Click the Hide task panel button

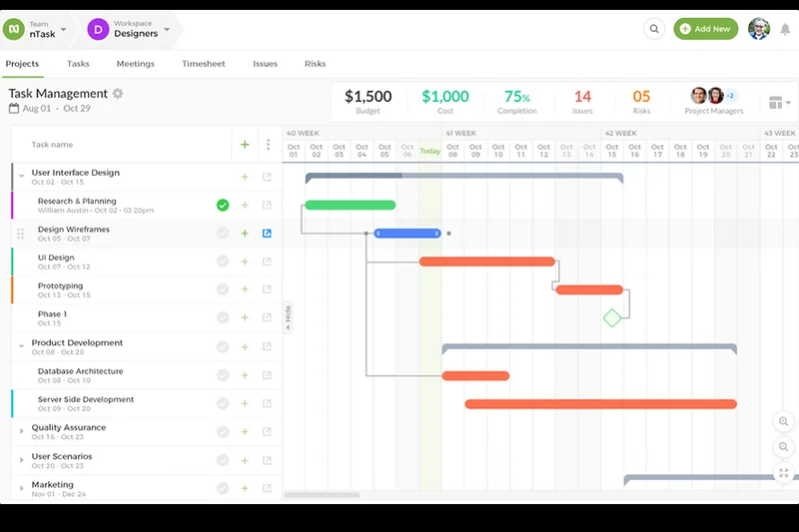click(x=288, y=317)
